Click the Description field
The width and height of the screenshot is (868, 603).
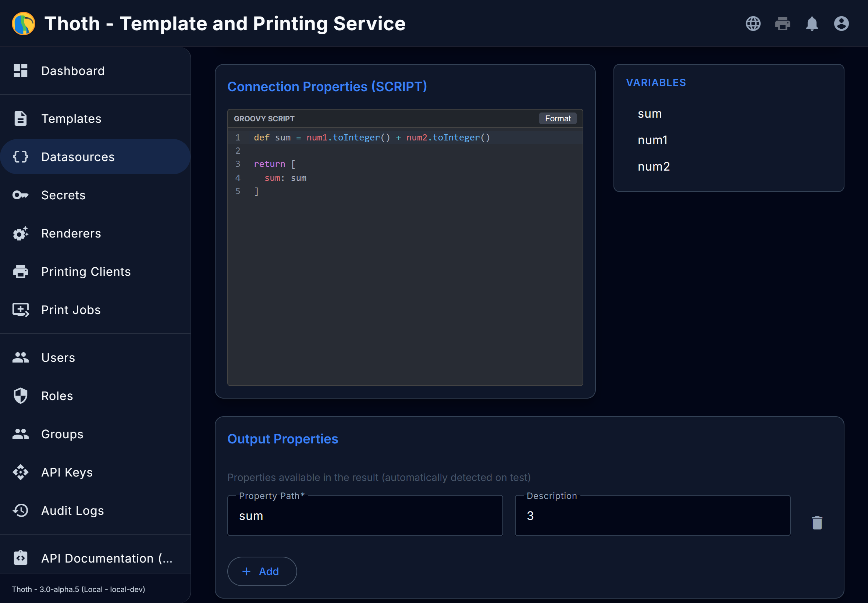pos(652,515)
